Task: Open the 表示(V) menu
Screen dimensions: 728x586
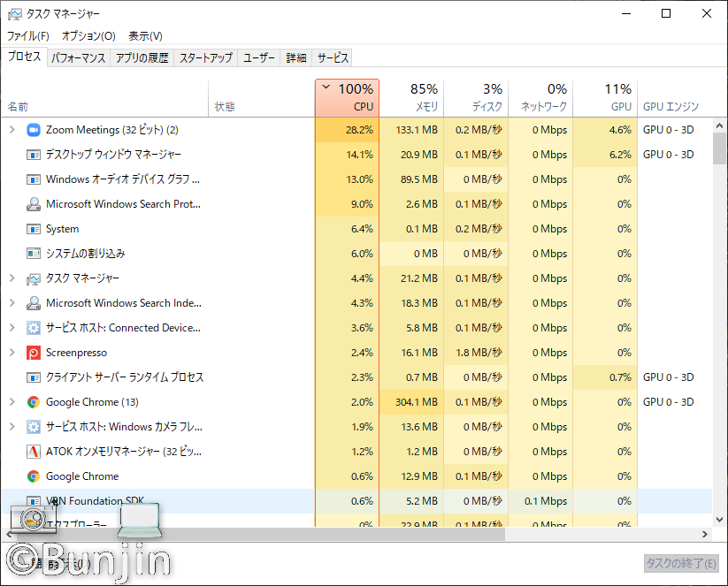Action: tap(145, 36)
